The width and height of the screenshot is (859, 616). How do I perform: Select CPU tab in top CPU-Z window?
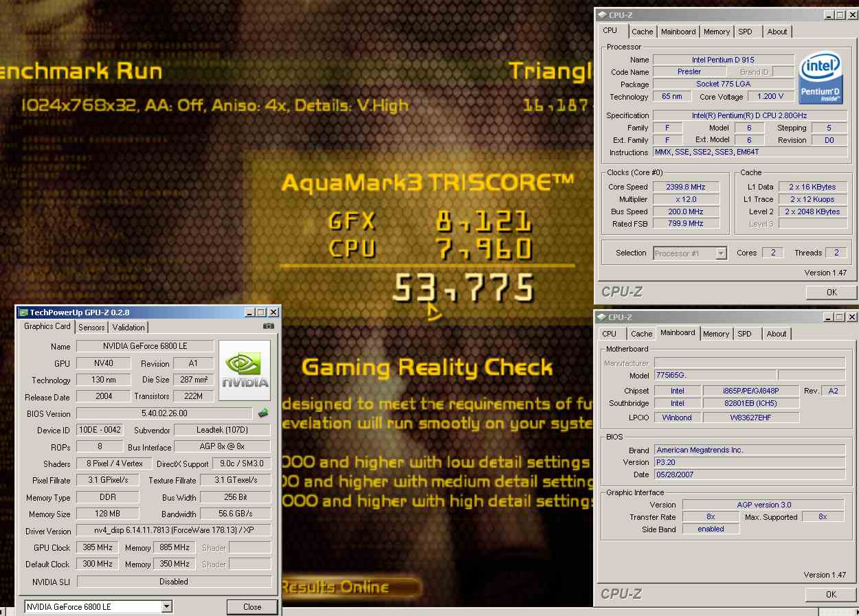(x=610, y=31)
